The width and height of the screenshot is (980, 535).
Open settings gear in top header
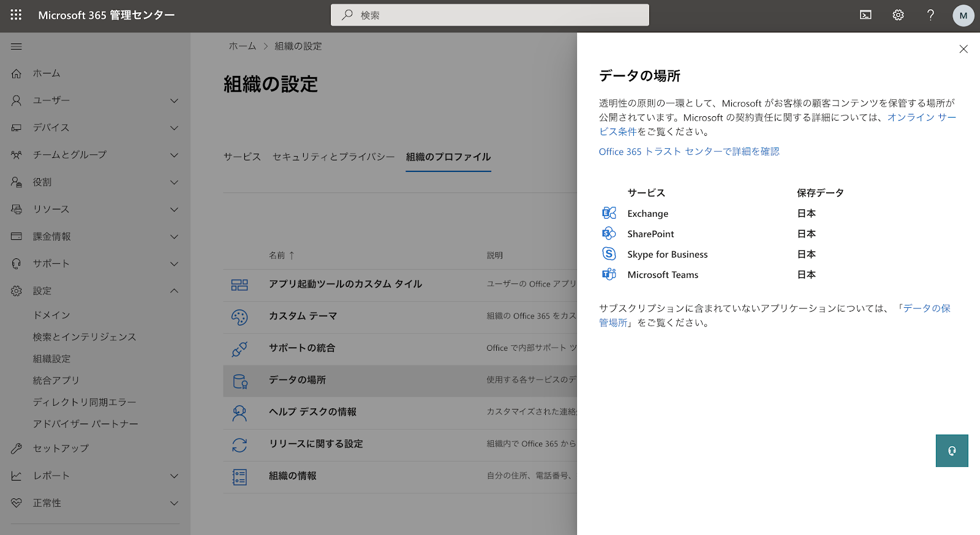(x=898, y=15)
